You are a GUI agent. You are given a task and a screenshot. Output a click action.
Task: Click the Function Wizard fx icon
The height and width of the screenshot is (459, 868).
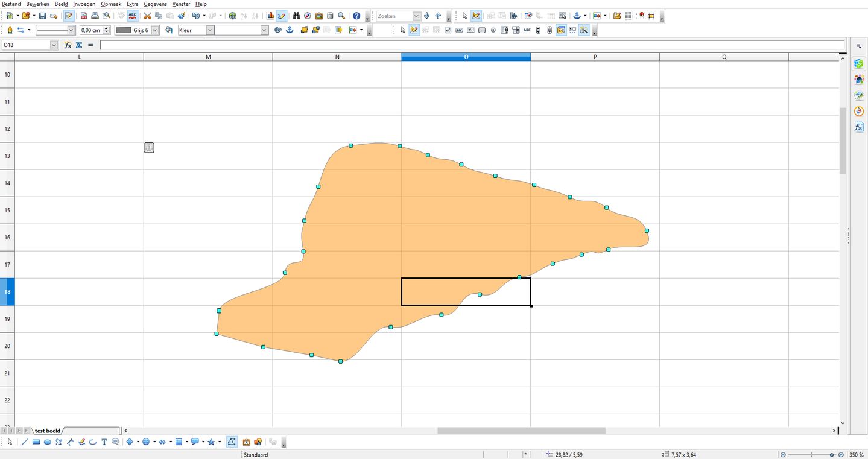(x=68, y=45)
